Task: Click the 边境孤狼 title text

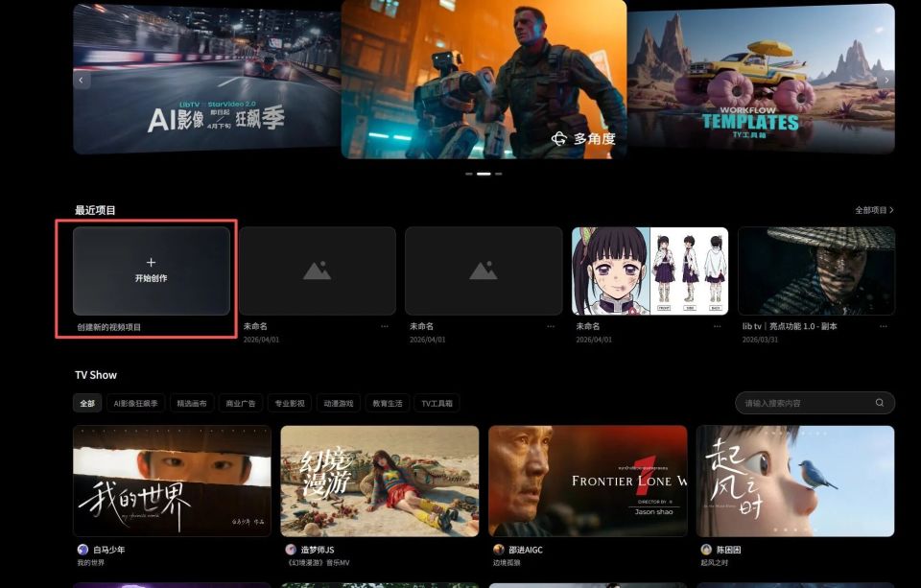Action: pos(507,563)
